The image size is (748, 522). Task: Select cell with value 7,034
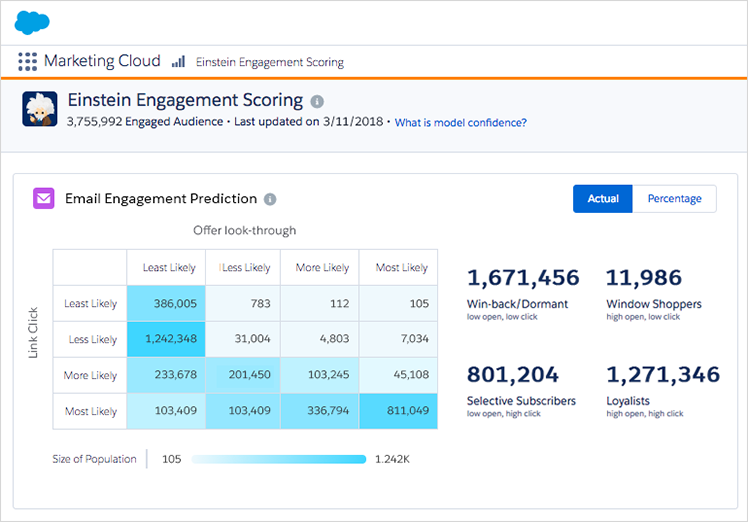point(398,339)
